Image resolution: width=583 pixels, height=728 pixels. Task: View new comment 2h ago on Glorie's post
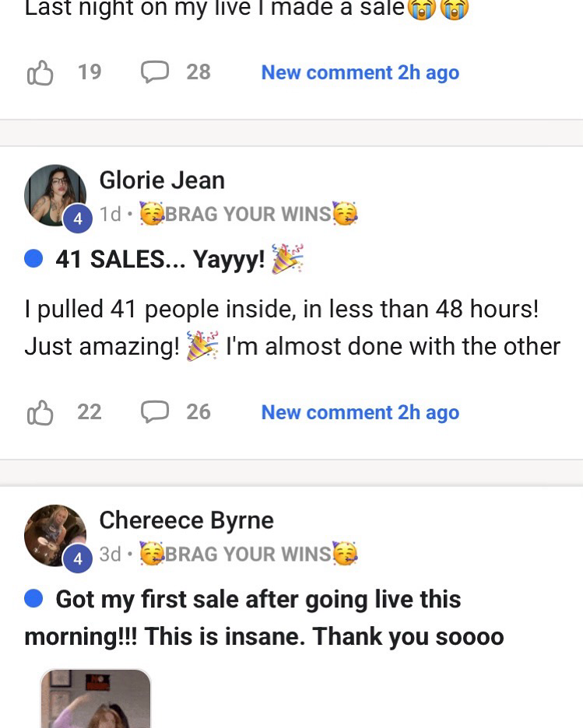(360, 412)
